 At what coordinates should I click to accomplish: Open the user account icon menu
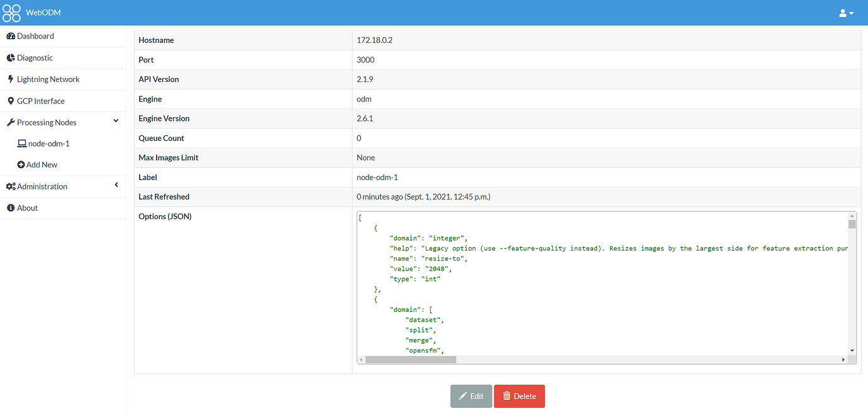point(842,13)
